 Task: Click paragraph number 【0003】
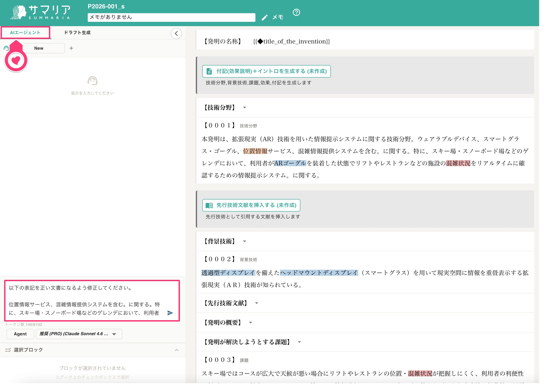click(x=219, y=360)
